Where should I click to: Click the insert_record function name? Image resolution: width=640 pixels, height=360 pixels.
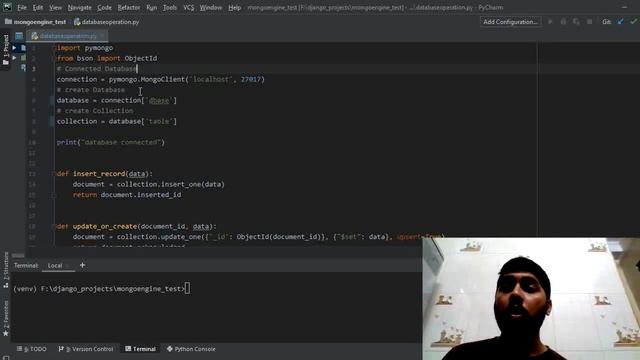(99, 174)
